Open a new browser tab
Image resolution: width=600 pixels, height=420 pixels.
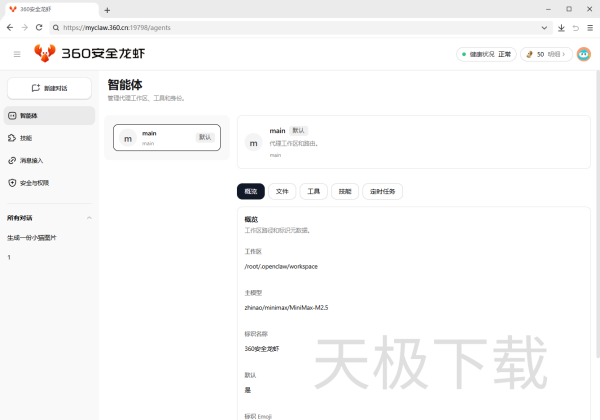coord(107,9)
